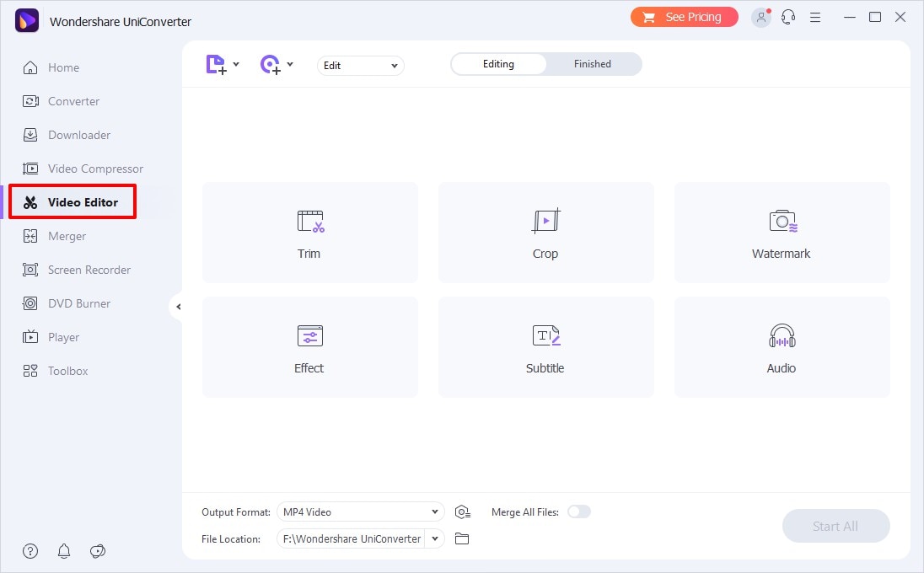Expand the Add Files dropdown arrow
The width and height of the screenshot is (924, 573).
tap(236, 64)
